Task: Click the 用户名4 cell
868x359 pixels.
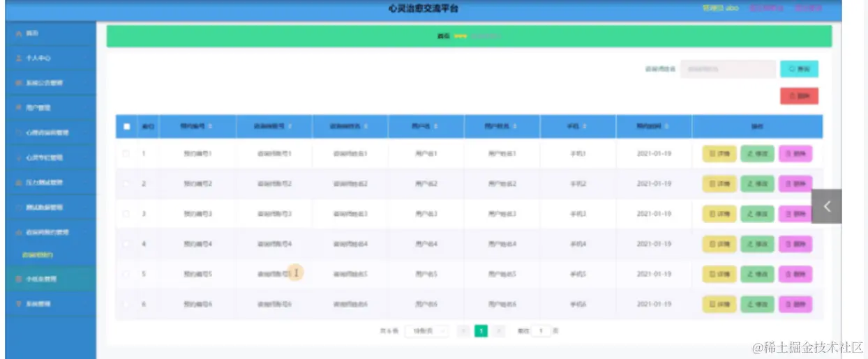Action: click(x=426, y=244)
